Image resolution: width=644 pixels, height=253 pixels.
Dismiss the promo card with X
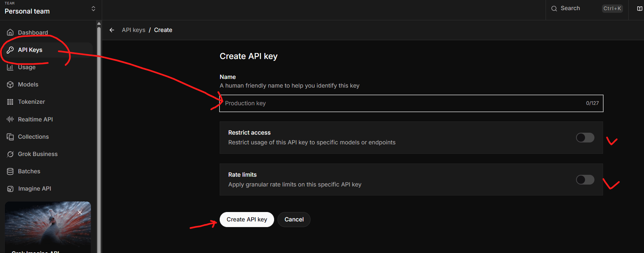[x=80, y=212]
